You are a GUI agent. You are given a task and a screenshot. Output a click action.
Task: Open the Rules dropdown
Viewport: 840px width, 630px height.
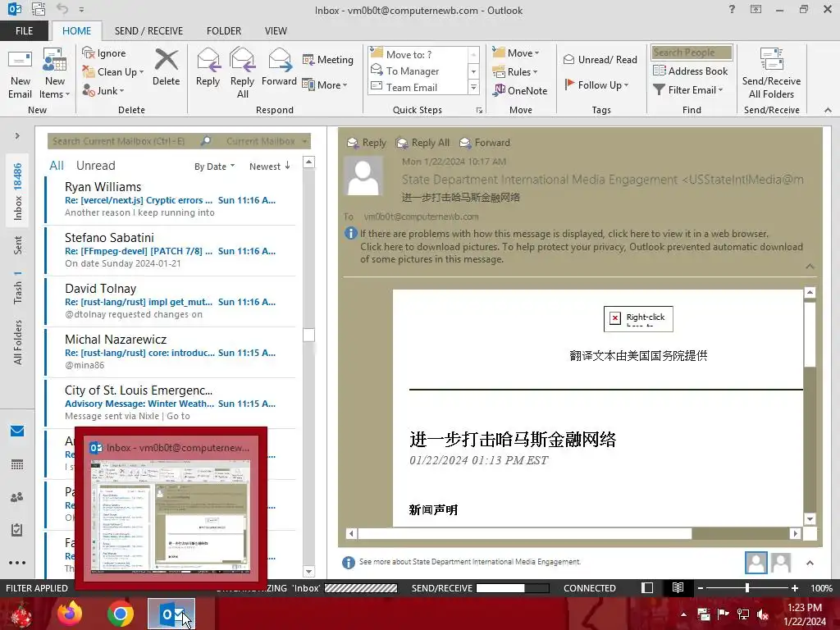pyautogui.click(x=515, y=72)
